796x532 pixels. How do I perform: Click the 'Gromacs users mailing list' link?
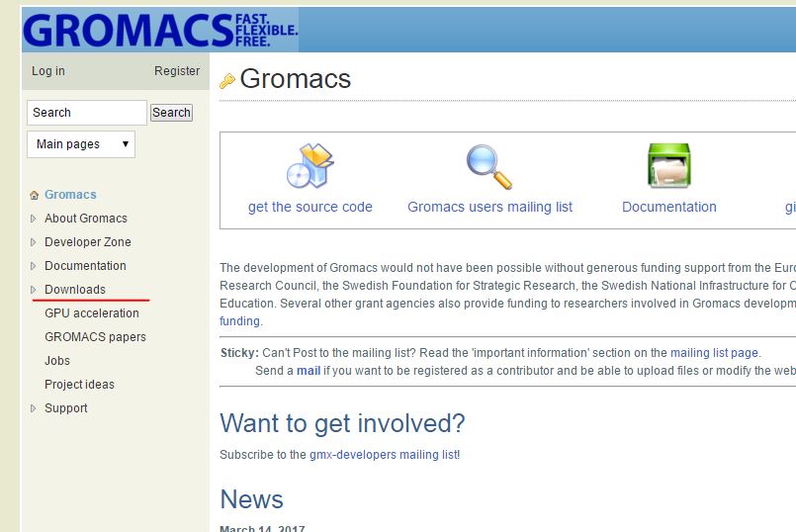[489, 207]
